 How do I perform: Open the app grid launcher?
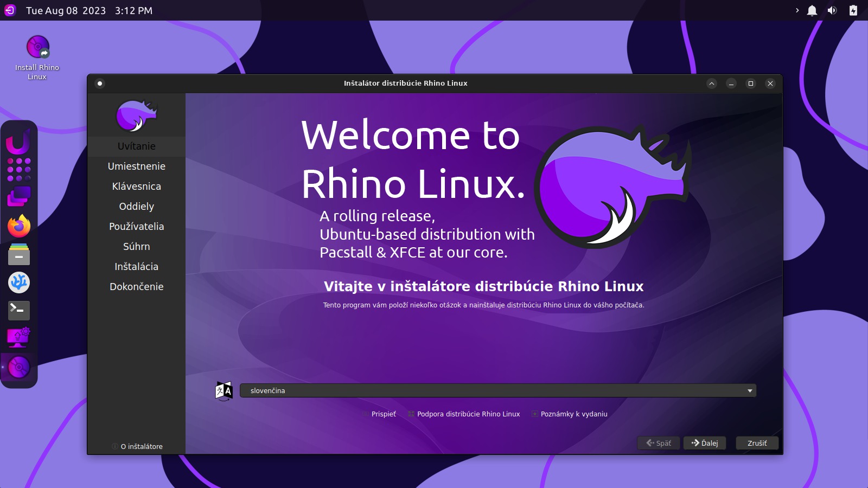tap(19, 170)
